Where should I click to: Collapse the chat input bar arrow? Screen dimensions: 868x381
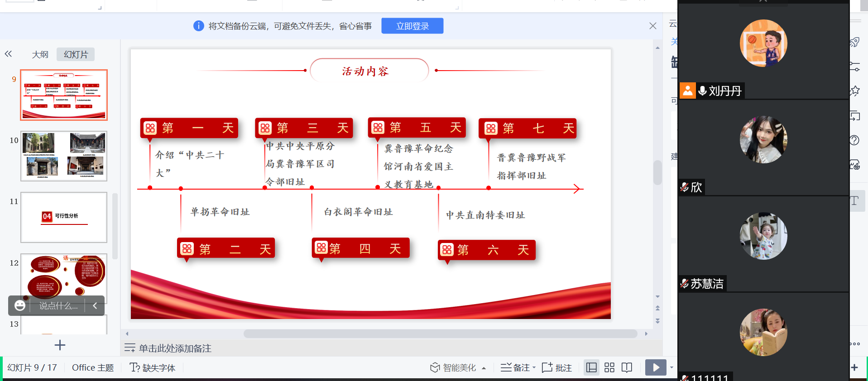pyautogui.click(x=95, y=306)
